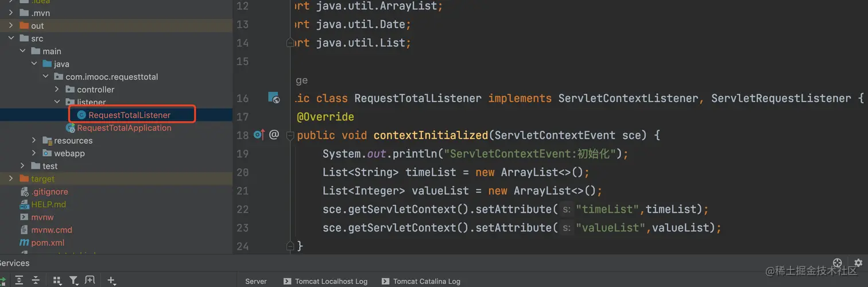868x287 pixels.
Task: Expand the .mvn folder
Action: click(11, 13)
